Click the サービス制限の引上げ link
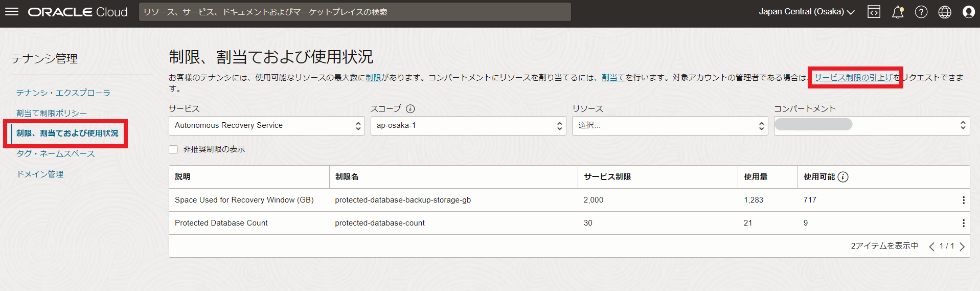The height and width of the screenshot is (291, 980). click(x=853, y=77)
